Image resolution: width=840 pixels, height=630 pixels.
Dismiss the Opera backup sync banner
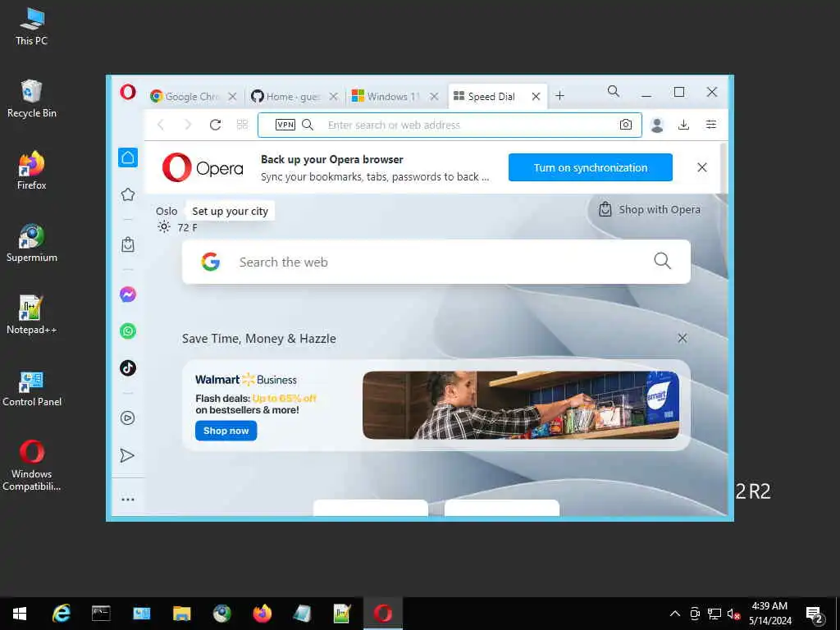(702, 167)
